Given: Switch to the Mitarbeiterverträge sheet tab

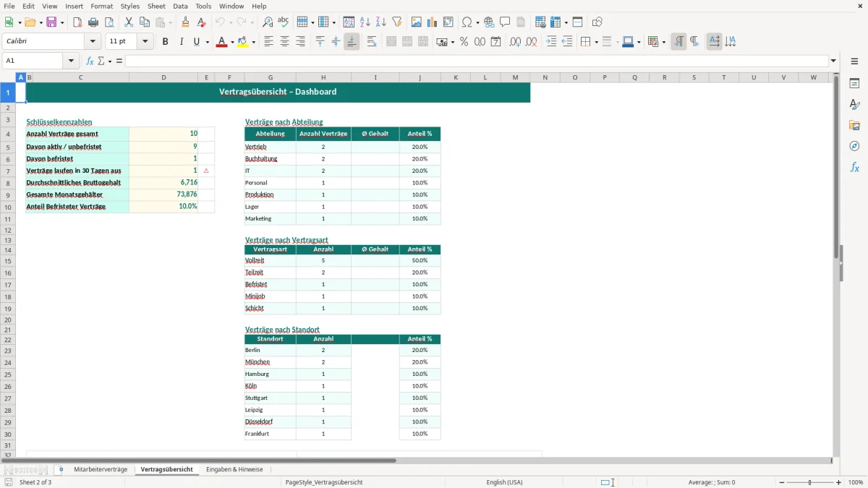Looking at the screenshot, I should click(x=101, y=469).
